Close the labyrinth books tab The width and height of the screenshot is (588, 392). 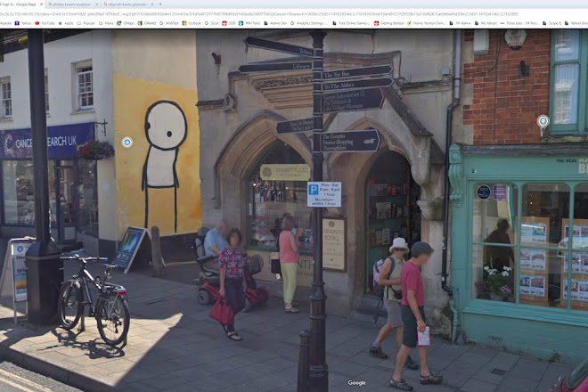click(152, 4)
